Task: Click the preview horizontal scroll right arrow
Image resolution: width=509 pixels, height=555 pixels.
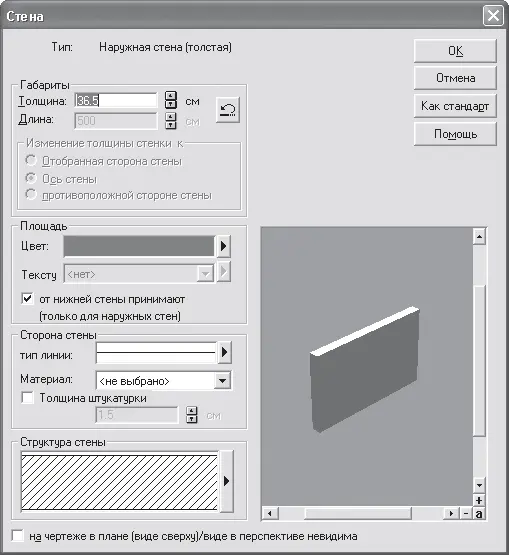Action: (x=451, y=513)
